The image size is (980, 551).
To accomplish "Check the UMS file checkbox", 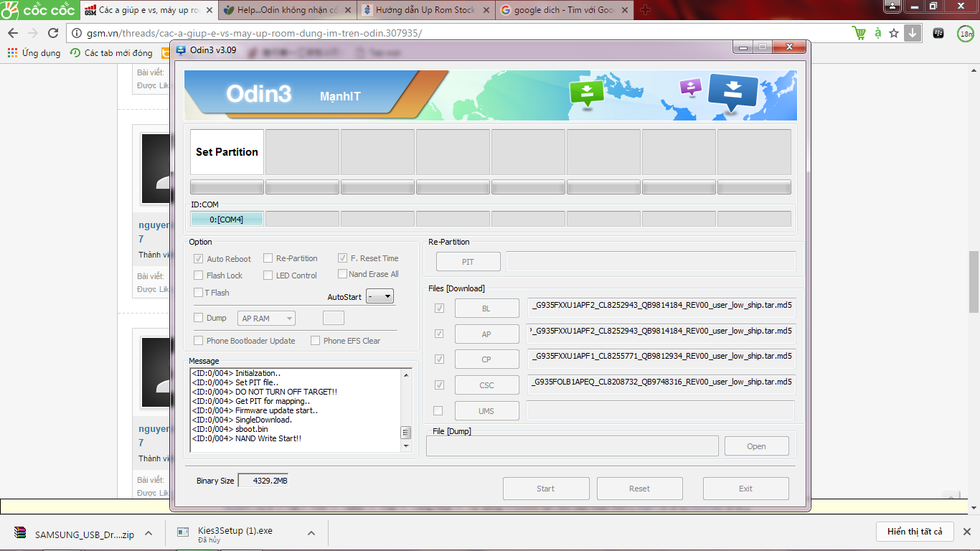I will tap(438, 411).
